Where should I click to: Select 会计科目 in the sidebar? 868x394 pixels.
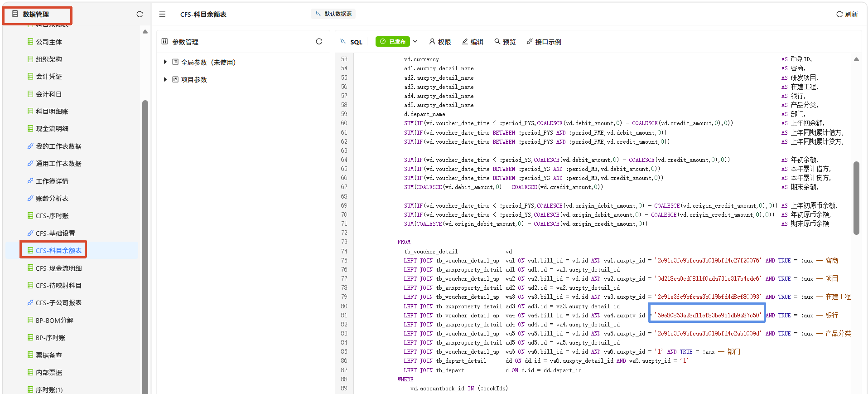click(49, 94)
